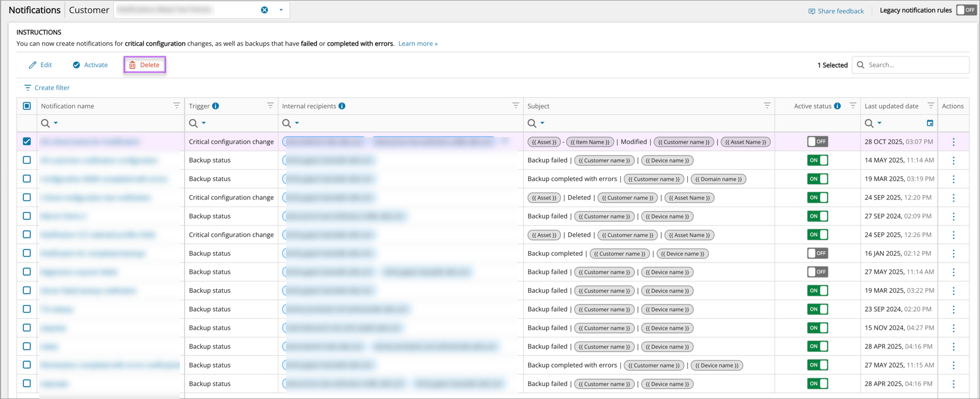Expand Notification name search options dropdown
Image resolution: width=980 pixels, height=399 pixels.
[x=56, y=123]
